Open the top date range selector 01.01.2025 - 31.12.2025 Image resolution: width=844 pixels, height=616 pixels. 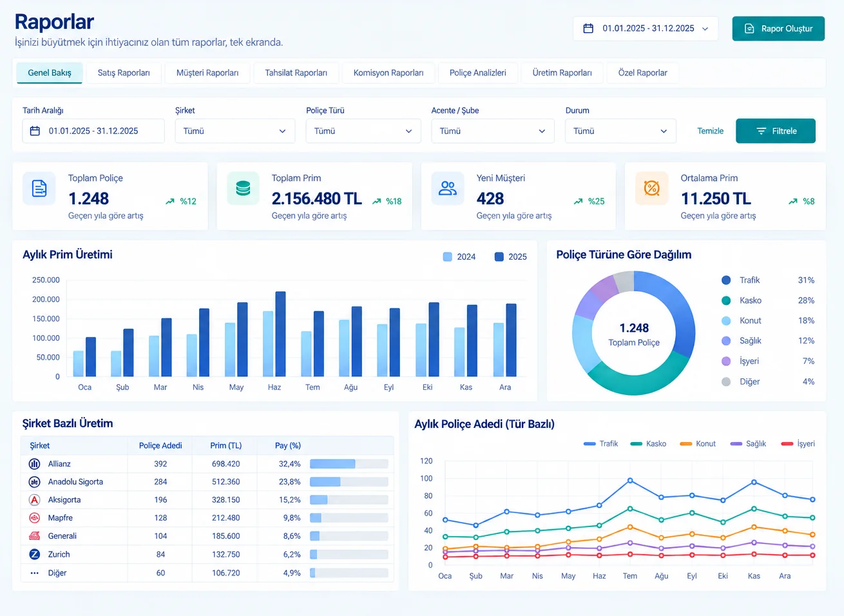click(646, 28)
